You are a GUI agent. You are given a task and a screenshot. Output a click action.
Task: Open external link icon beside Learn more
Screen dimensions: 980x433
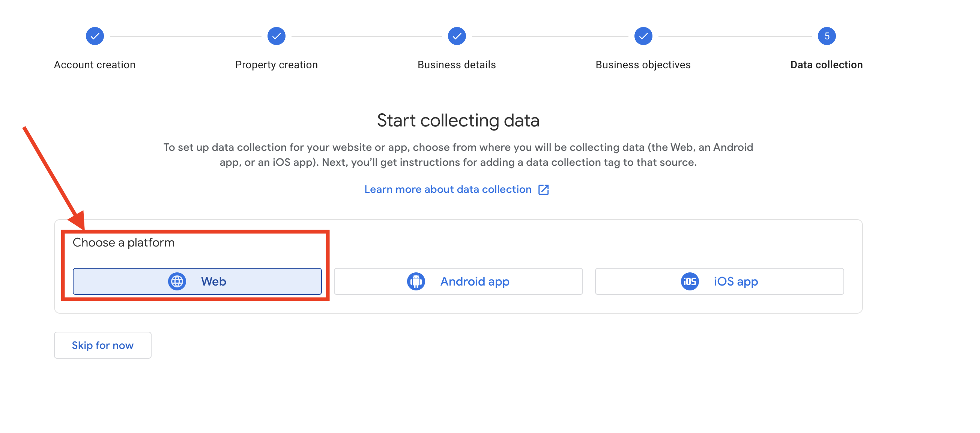[543, 189]
